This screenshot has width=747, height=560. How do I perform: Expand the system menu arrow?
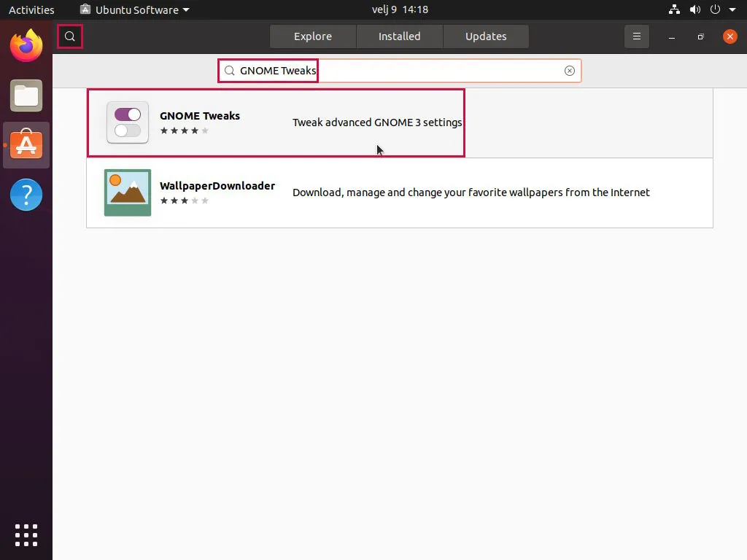coord(732,10)
